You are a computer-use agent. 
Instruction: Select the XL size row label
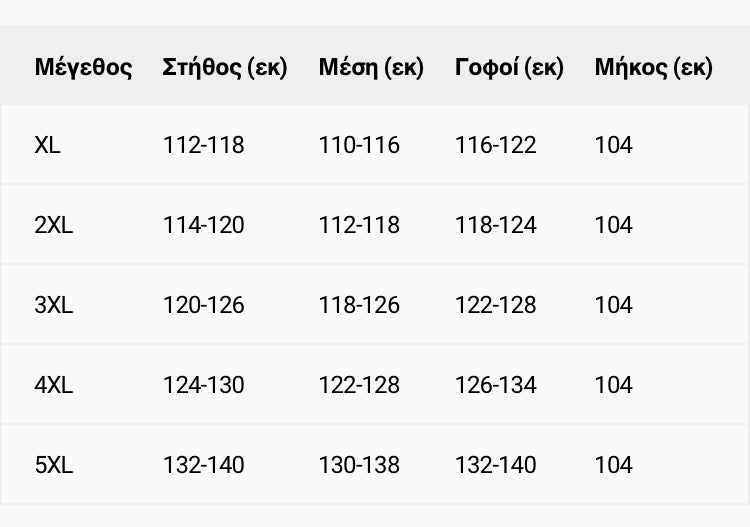click(x=47, y=144)
